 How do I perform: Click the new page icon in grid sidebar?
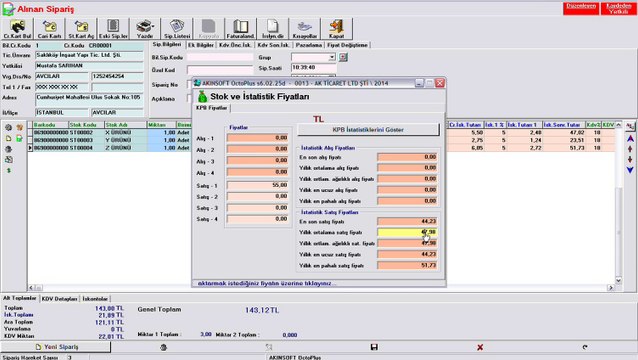pyautogui.click(x=8, y=138)
